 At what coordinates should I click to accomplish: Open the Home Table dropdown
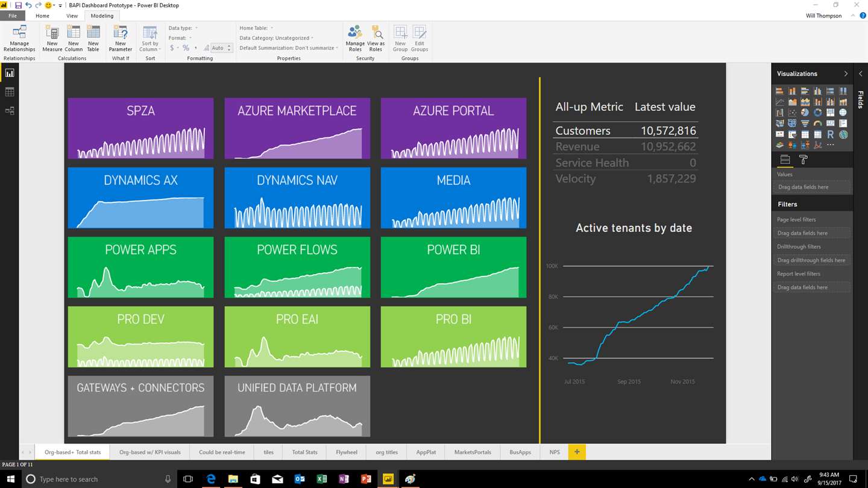pyautogui.click(x=256, y=28)
